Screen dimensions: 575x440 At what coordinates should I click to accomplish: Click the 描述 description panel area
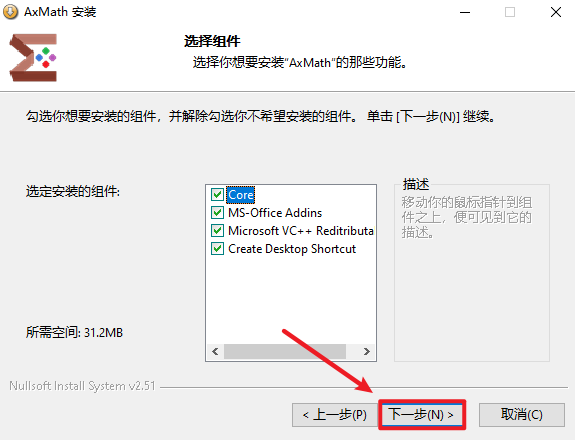click(472, 273)
